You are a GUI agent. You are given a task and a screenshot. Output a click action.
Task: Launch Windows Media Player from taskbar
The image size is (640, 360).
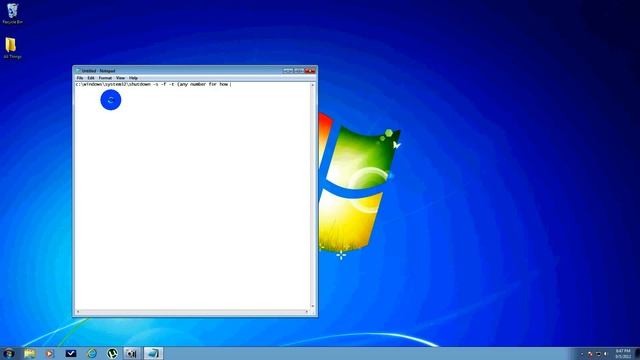pos(49,353)
